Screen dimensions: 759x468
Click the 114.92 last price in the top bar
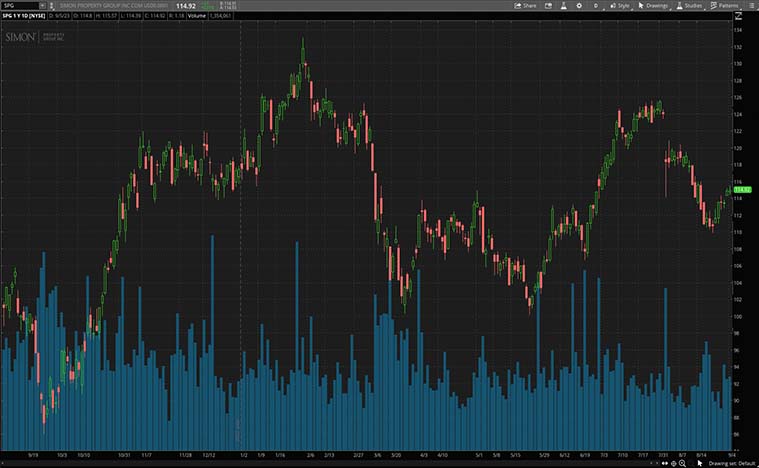pyautogui.click(x=185, y=6)
